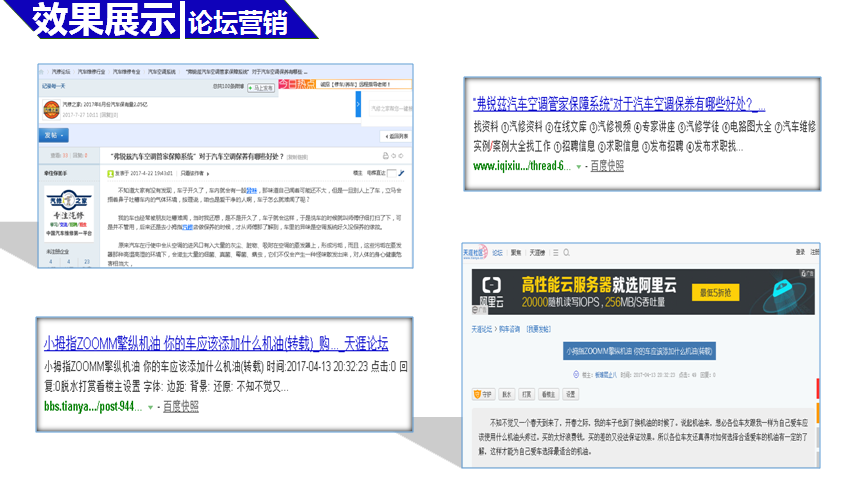Open the 聚焦 tab in the Tianya navigation
The height and width of the screenshot is (478, 851).
(516, 253)
